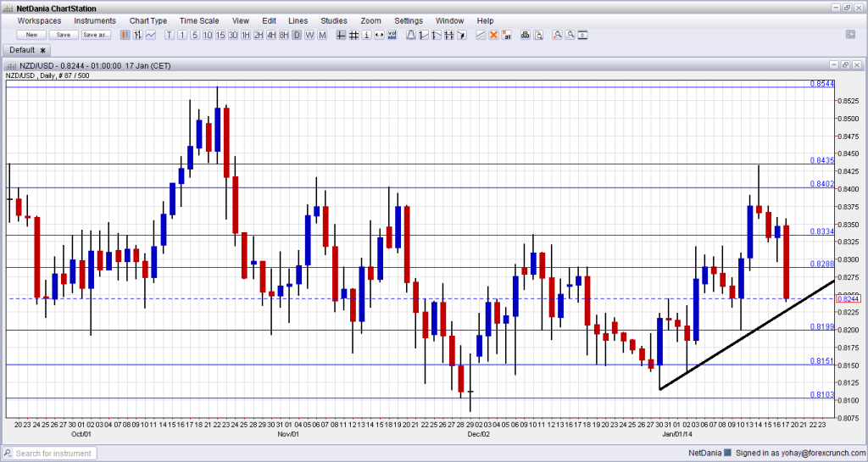Select the parallel lines tool

pos(481,35)
